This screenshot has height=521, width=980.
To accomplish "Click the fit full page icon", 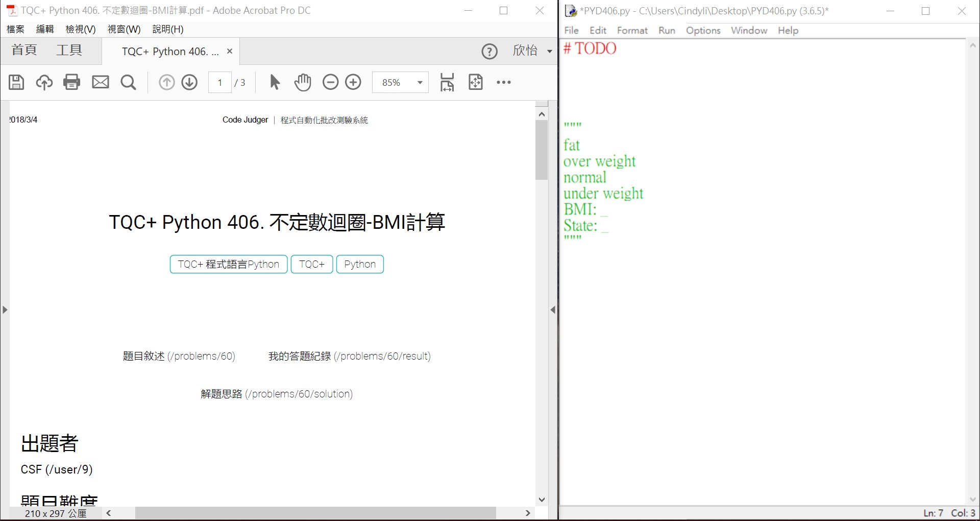I will tap(476, 82).
